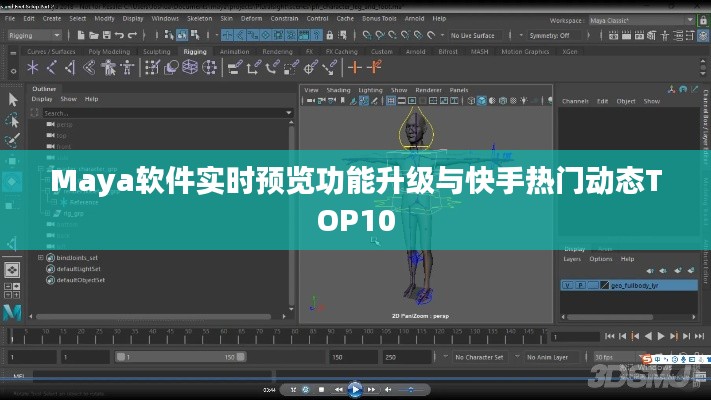Expand the bindJoints_set node
The height and width of the screenshot is (400, 711).
click(x=40, y=258)
